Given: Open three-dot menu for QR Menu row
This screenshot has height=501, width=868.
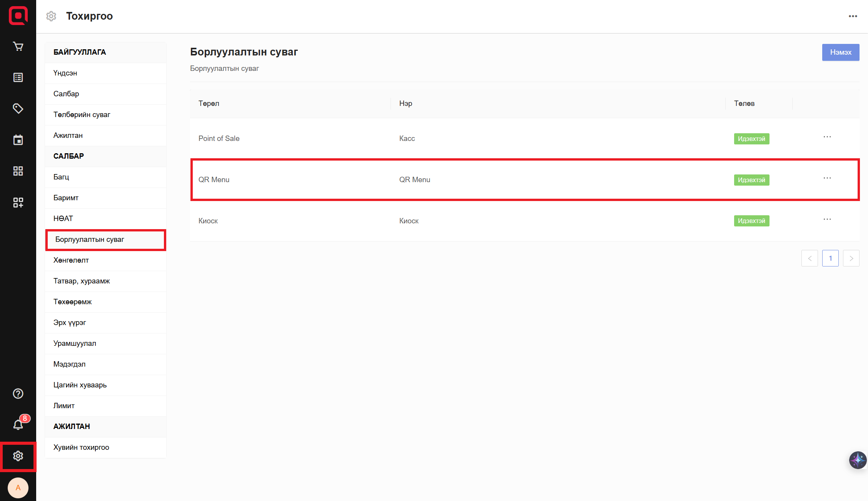Looking at the screenshot, I should pyautogui.click(x=827, y=178).
